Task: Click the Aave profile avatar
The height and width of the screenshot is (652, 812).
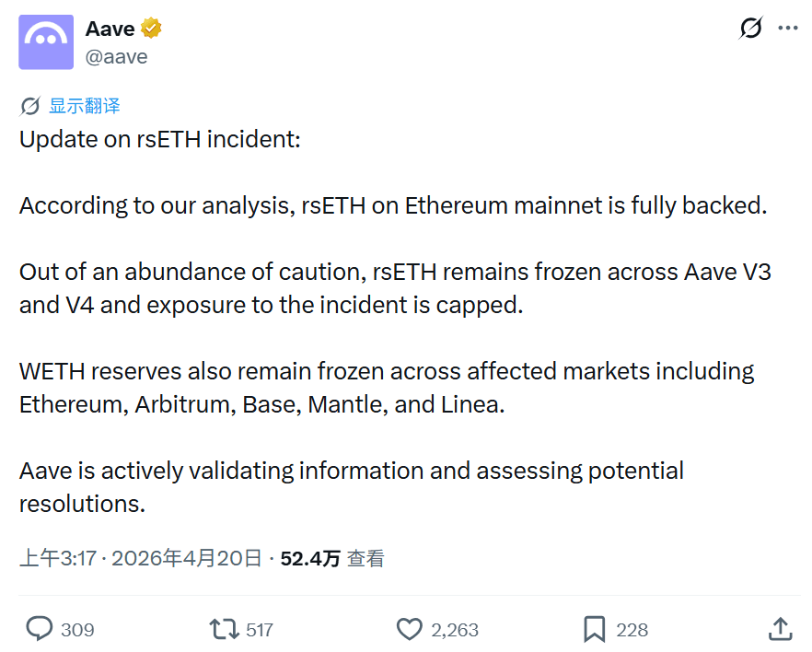Action: [46, 42]
